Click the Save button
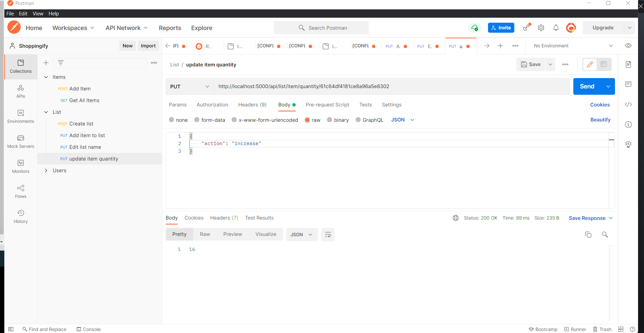 click(531, 64)
